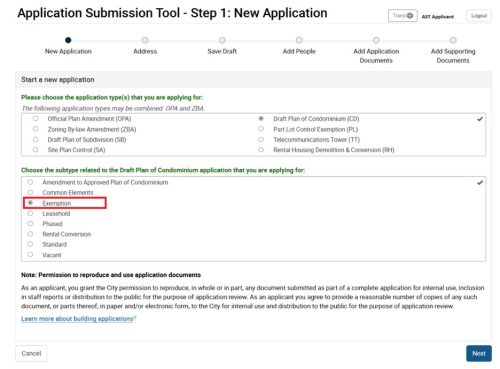Choose Rental Conversion subtype radio
500x369 pixels.
point(30,234)
